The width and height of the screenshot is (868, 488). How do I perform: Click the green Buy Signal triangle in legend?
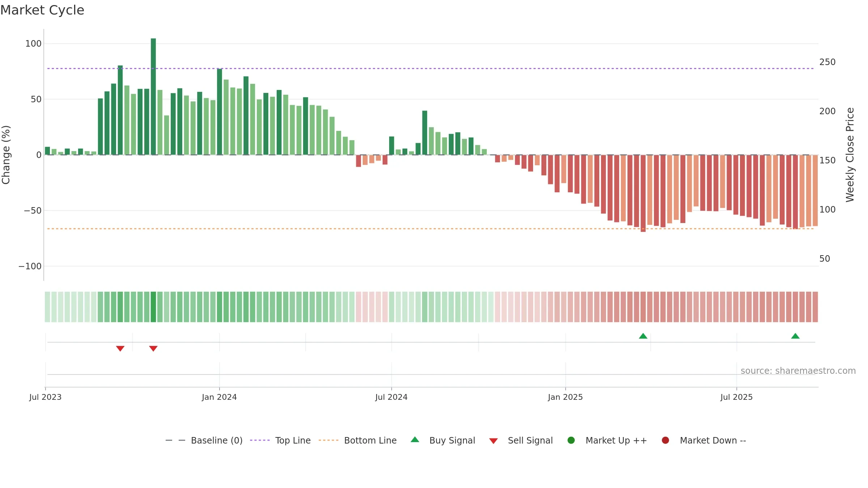click(415, 440)
